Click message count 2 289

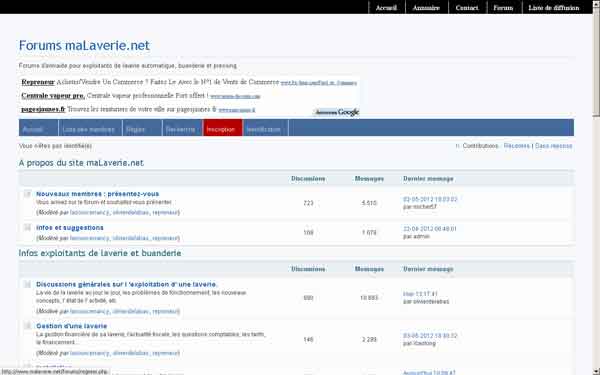pyautogui.click(x=369, y=339)
